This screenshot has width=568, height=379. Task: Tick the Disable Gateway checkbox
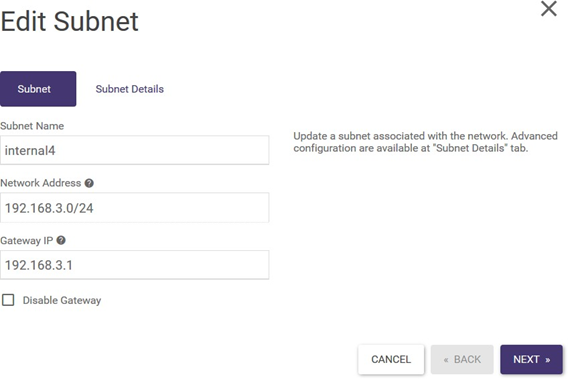coord(8,300)
